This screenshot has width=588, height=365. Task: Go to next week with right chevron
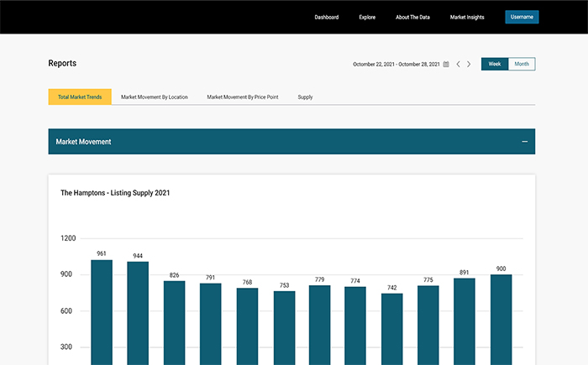pyautogui.click(x=469, y=64)
